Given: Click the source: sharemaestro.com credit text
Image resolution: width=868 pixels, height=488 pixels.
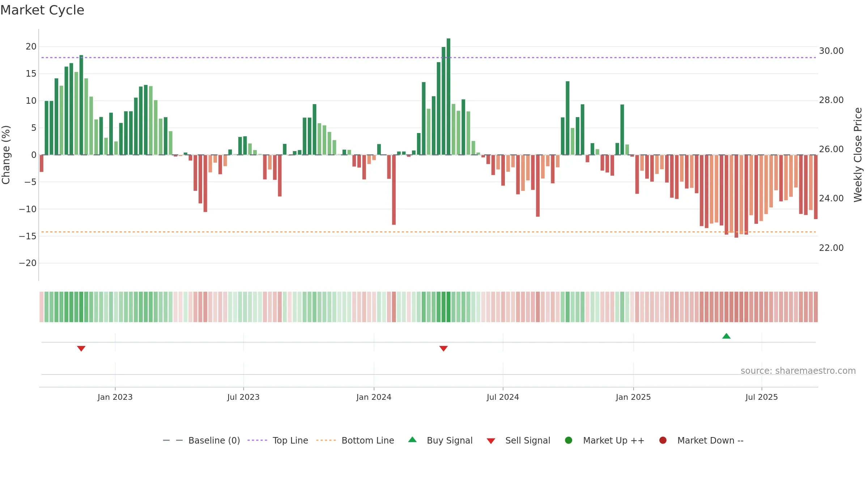Looking at the screenshot, I should click(x=798, y=371).
